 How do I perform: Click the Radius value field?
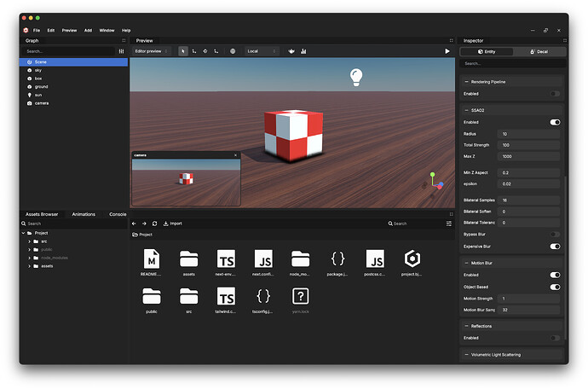pos(528,134)
